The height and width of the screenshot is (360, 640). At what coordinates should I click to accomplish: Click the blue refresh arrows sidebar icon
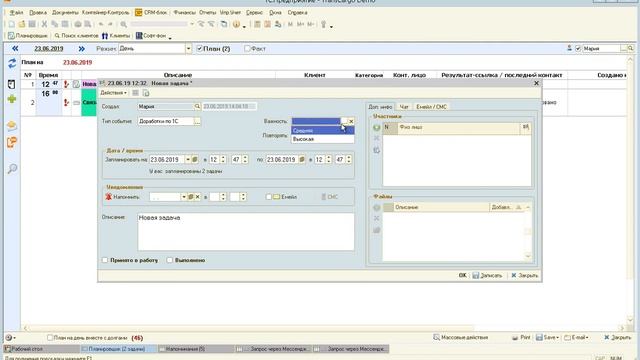[12, 63]
